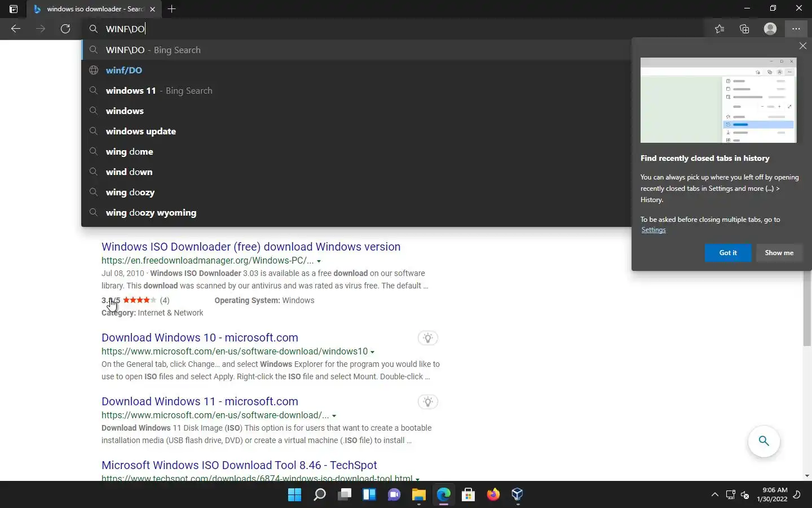The height and width of the screenshot is (508, 812).
Task: Show hidden system tray icons
Action: pyautogui.click(x=714, y=495)
